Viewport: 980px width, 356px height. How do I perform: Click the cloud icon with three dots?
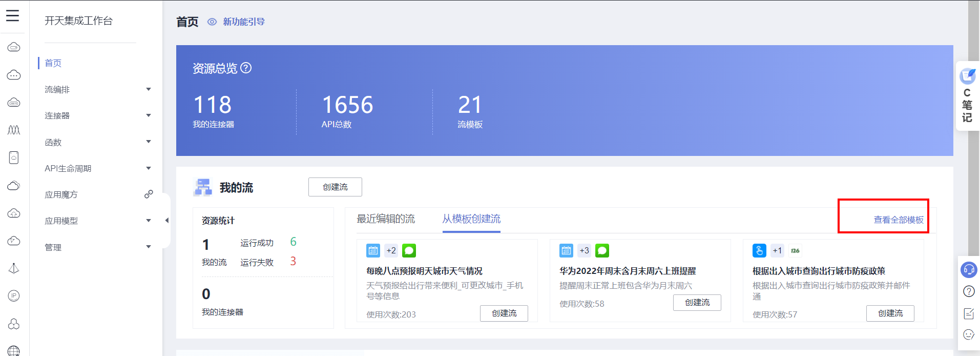pyautogui.click(x=14, y=75)
